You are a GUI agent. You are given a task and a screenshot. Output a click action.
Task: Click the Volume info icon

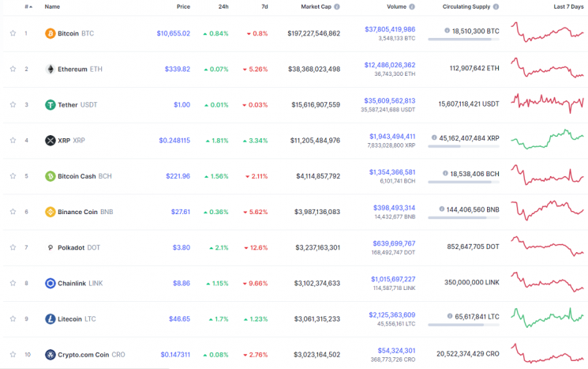click(412, 7)
